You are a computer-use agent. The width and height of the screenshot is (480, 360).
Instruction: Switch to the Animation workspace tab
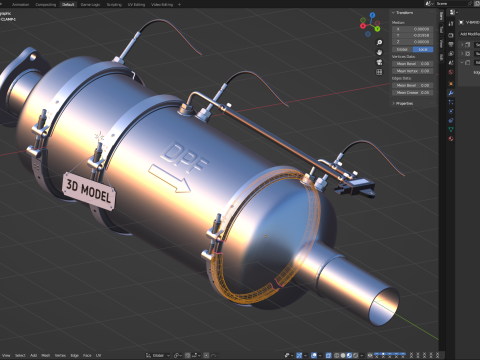tap(20, 5)
